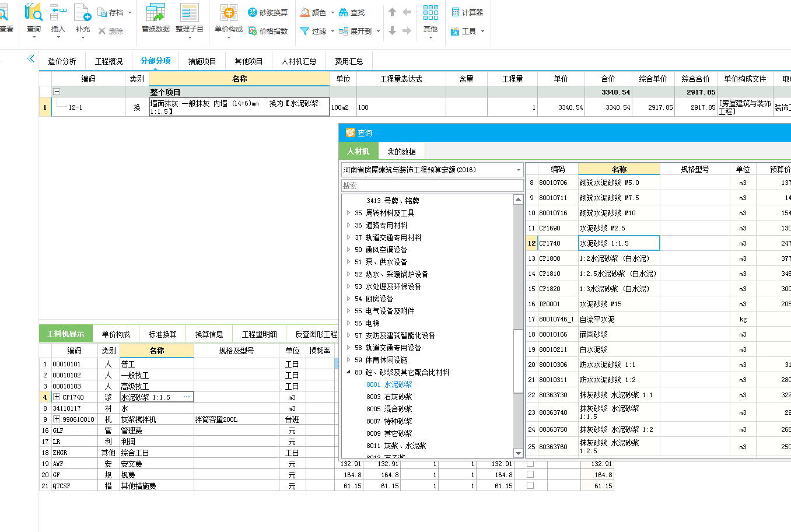Switch to the 造价分析 tab
The height and width of the screenshot is (532, 791).
point(62,61)
